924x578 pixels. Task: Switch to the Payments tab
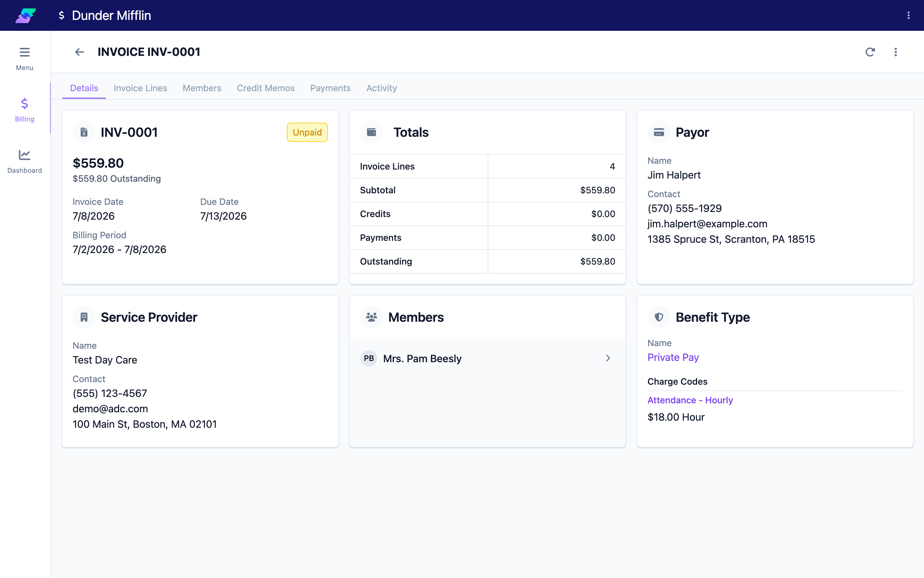click(330, 88)
